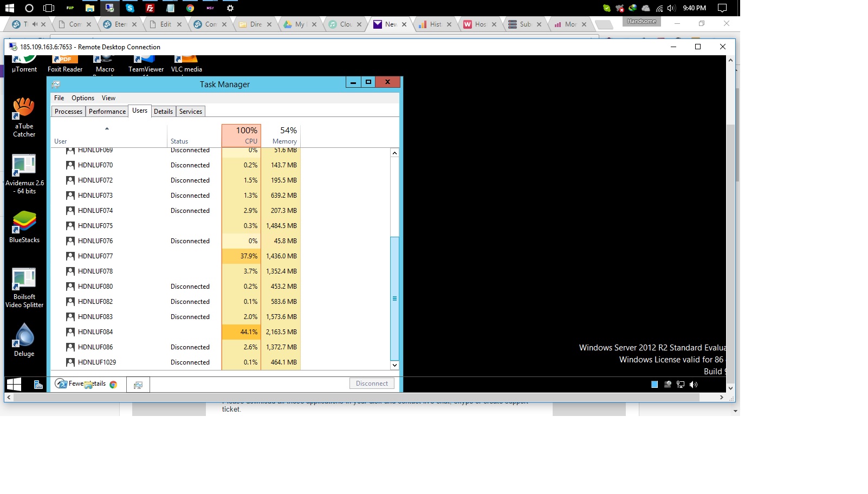Open the Avidemux 2.6 desktop shortcut

click(24, 173)
